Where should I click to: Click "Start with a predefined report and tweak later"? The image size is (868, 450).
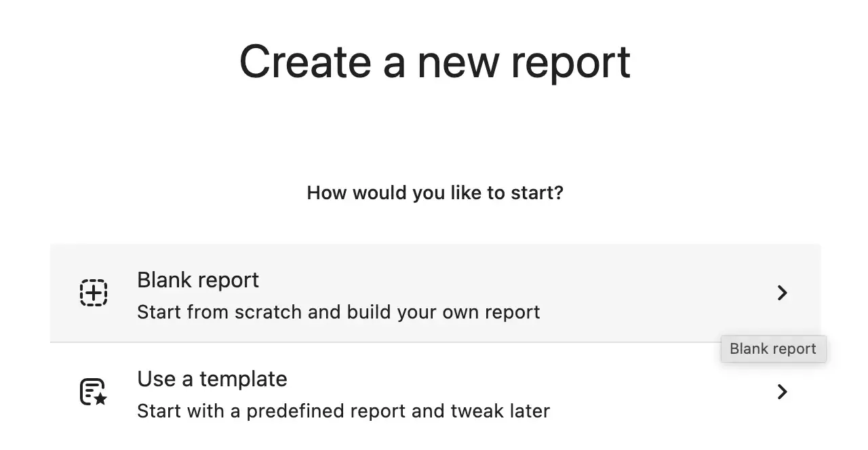[x=343, y=411]
